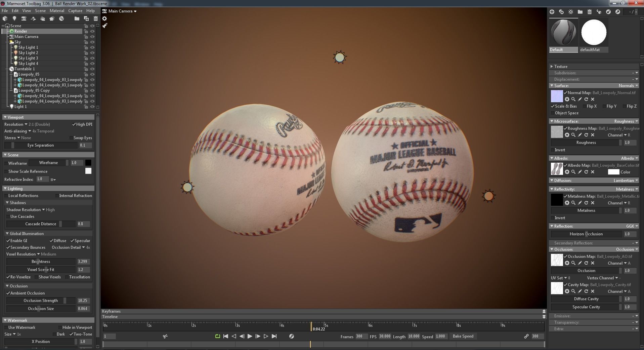Duplicate the selected material
Image resolution: width=644 pixels, height=350 pixels.
pyautogui.click(x=561, y=12)
